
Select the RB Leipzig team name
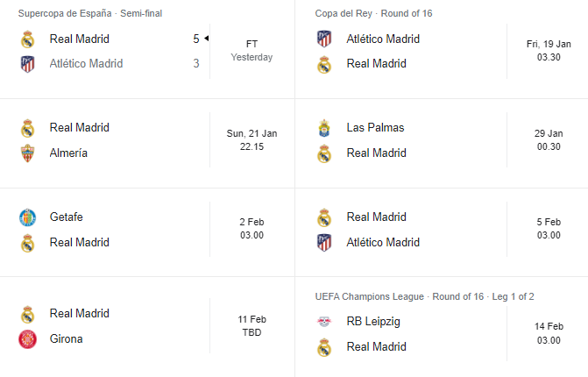(x=373, y=322)
